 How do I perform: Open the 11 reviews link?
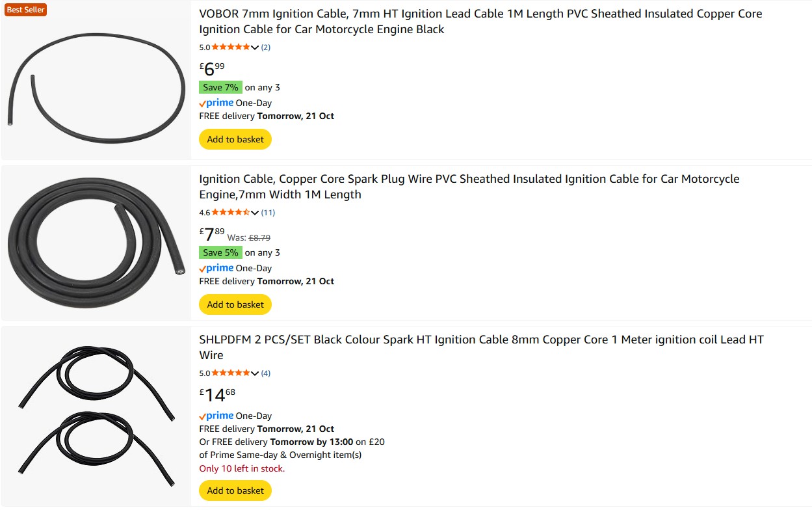point(268,212)
